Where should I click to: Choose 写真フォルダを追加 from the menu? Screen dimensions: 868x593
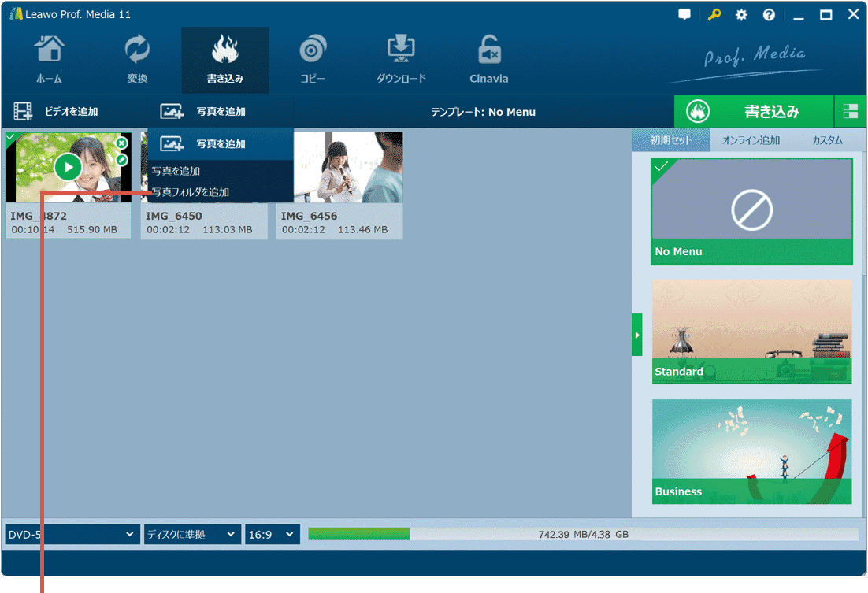click(191, 192)
